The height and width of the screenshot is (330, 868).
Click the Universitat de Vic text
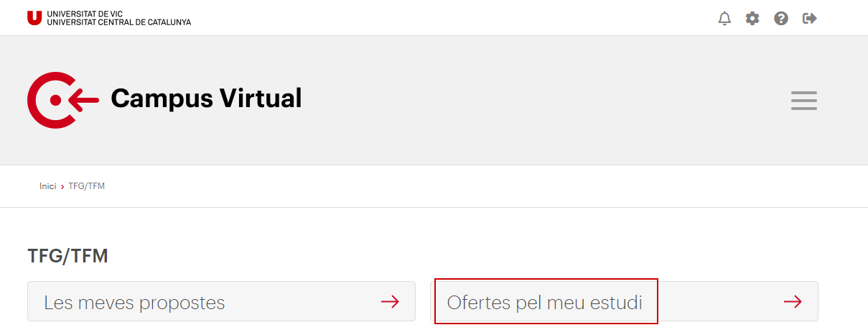tap(80, 14)
